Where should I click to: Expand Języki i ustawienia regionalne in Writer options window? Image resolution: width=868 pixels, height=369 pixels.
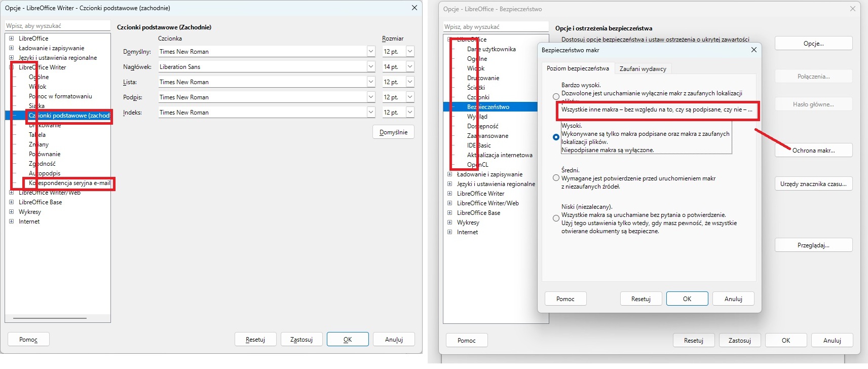coord(11,58)
